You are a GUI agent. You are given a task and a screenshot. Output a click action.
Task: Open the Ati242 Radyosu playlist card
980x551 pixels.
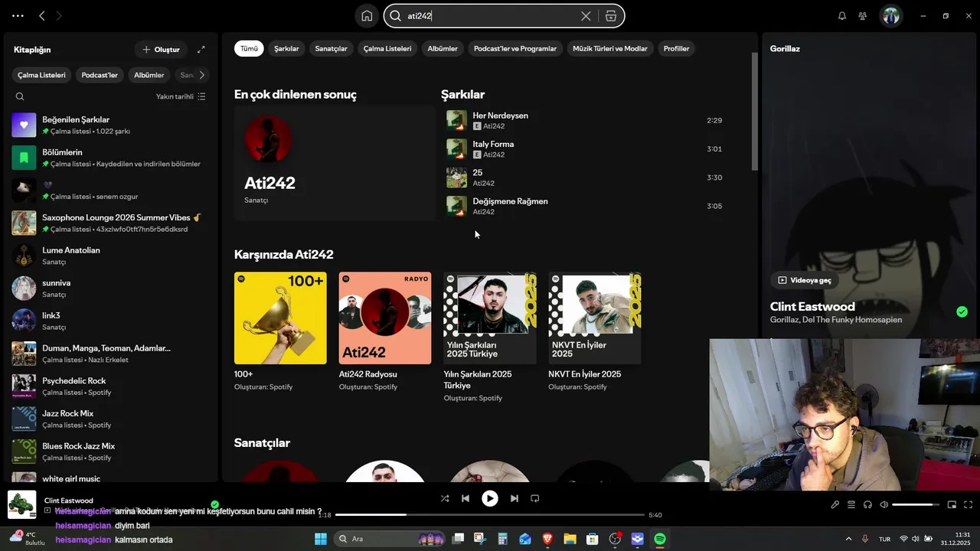tap(385, 331)
